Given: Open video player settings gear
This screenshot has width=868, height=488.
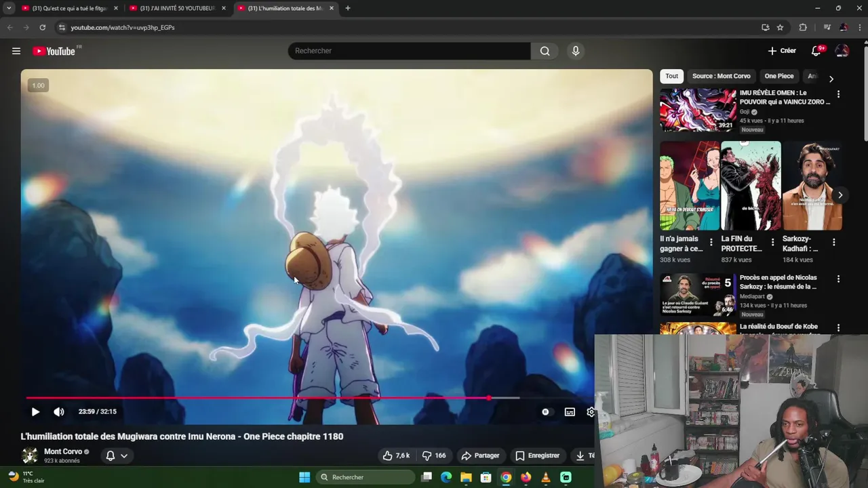Looking at the screenshot, I should [x=591, y=411].
